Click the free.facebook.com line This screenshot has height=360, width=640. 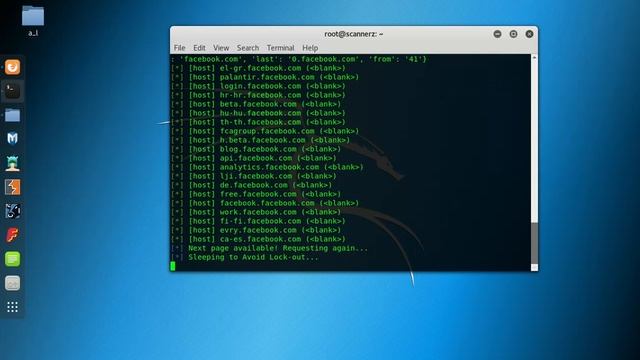(256, 194)
